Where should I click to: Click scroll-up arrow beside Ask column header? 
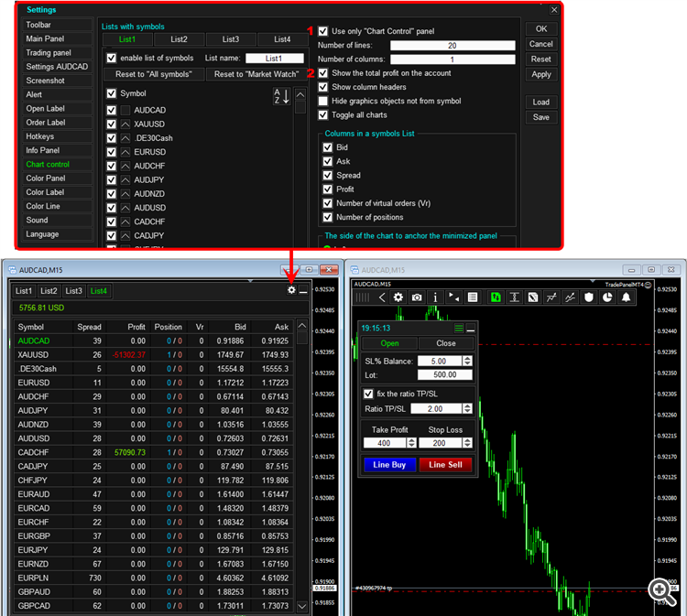(x=302, y=325)
